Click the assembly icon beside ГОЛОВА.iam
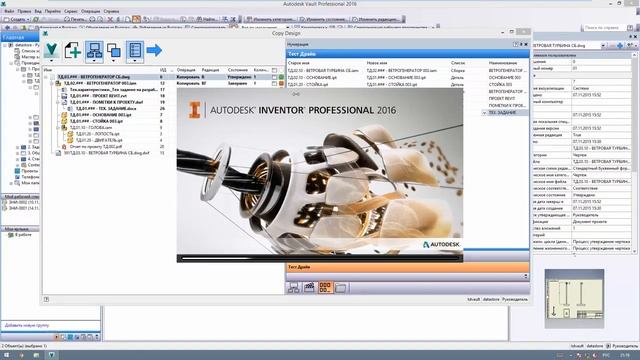Viewport: 640px width, 360px height. pos(64,127)
